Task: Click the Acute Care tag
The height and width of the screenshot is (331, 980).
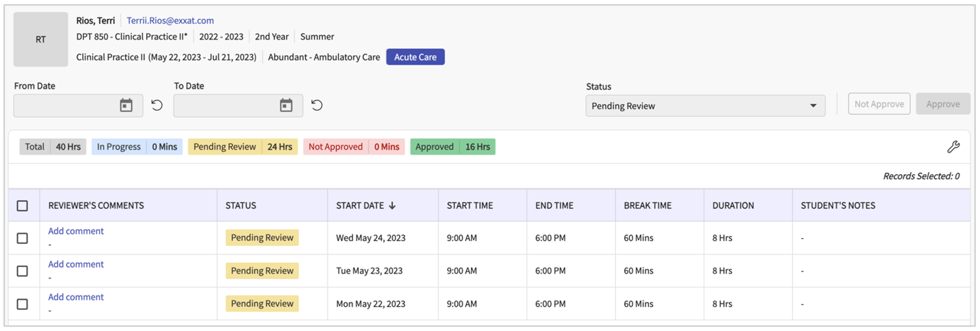Action: pos(415,57)
